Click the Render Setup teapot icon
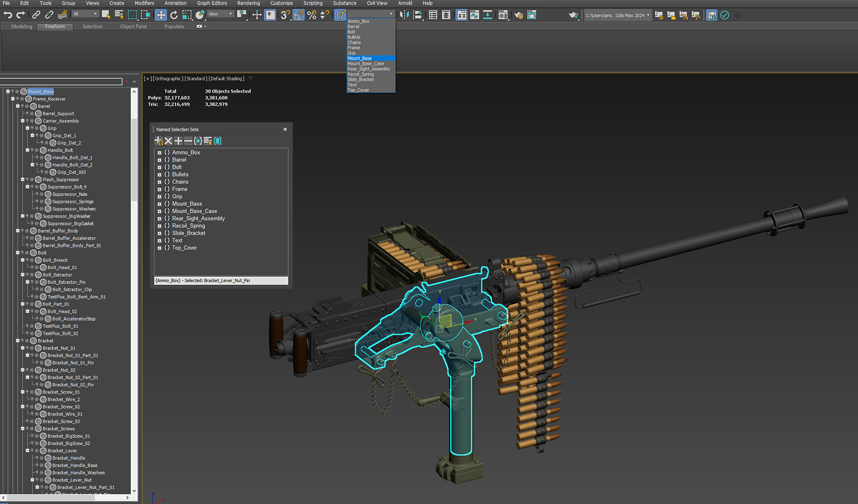 (518, 15)
